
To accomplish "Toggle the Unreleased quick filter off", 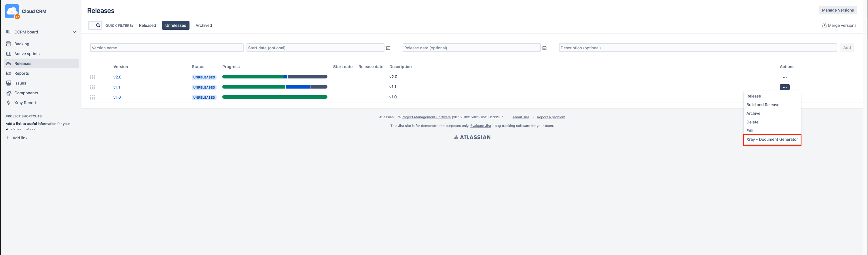I will click(176, 25).
